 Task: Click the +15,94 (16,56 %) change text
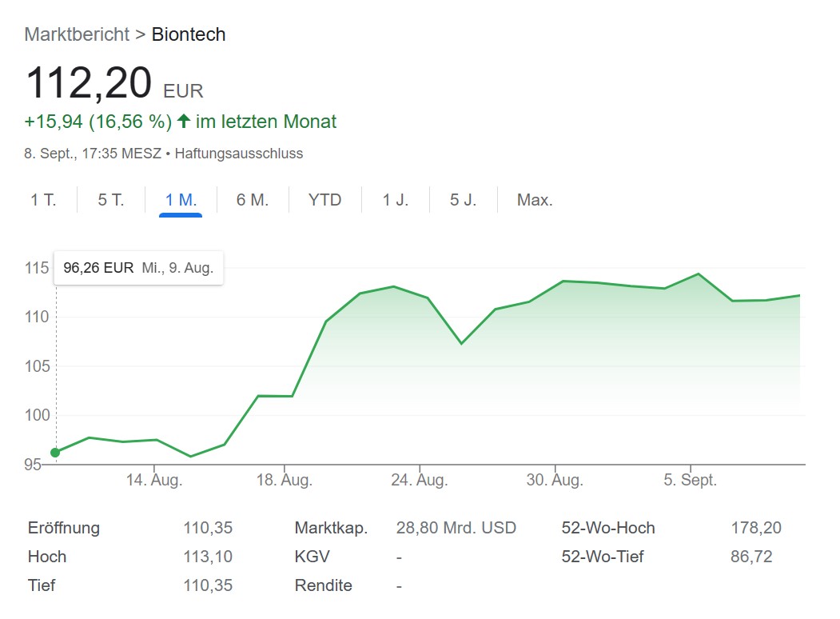coord(98,122)
